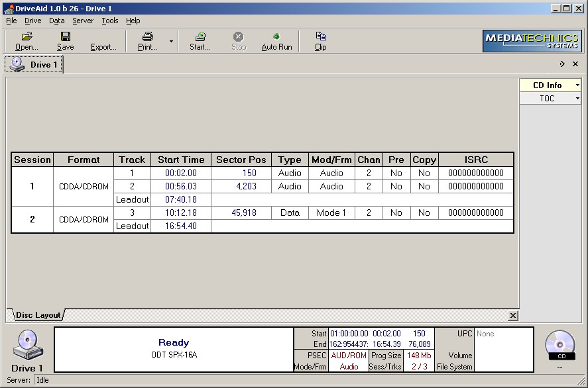Toggle the Auto Run button

(x=276, y=37)
